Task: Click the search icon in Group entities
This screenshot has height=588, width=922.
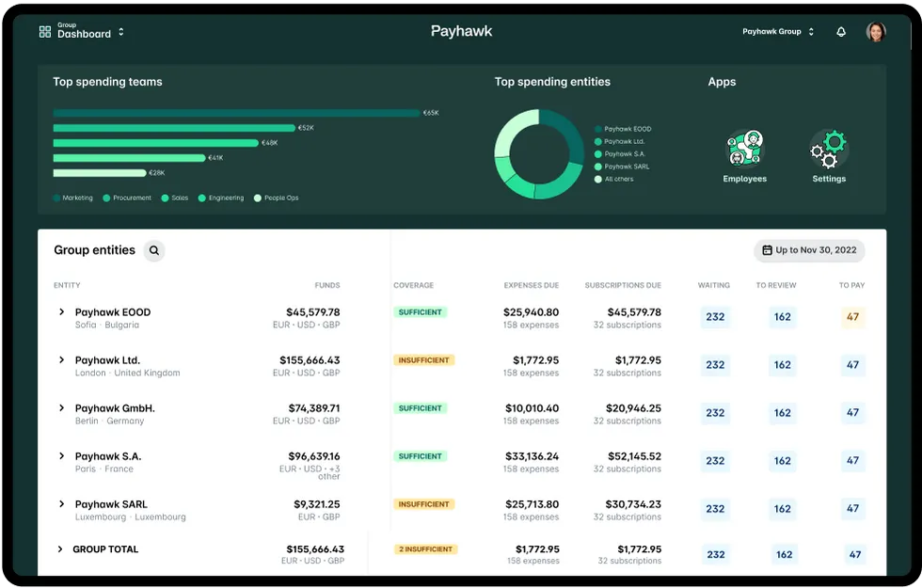Action: [153, 250]
